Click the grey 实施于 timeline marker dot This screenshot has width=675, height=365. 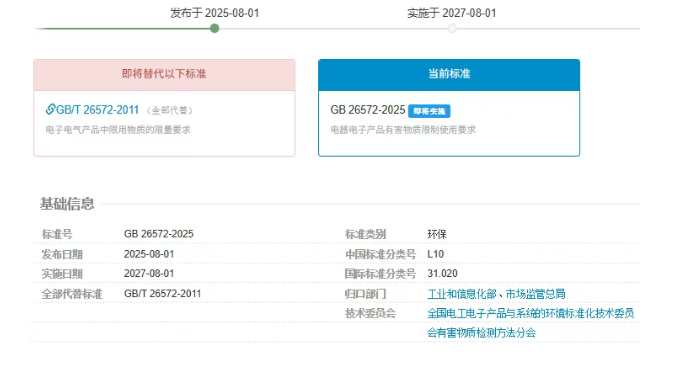coord(452,28)
